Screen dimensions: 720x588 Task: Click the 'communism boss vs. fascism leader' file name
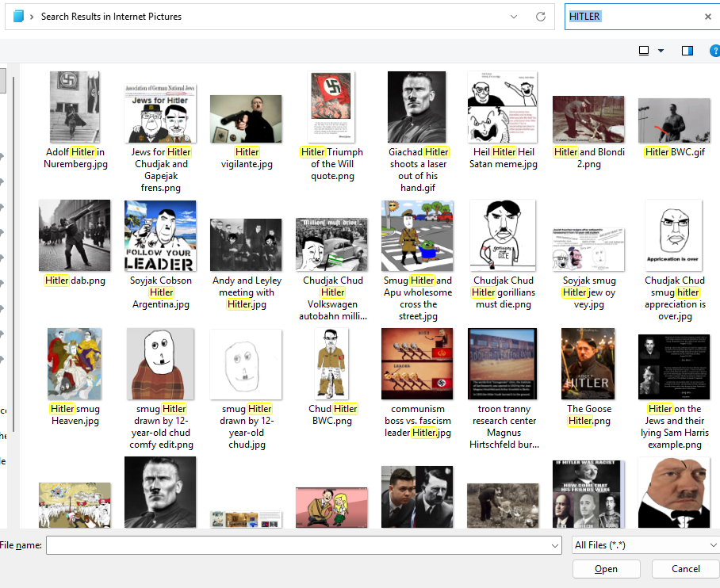pos(418,421)
